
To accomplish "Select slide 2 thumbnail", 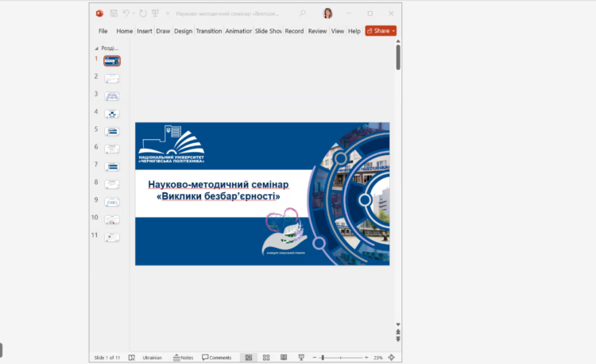I will pyautogui.click(x=112, y=78).
